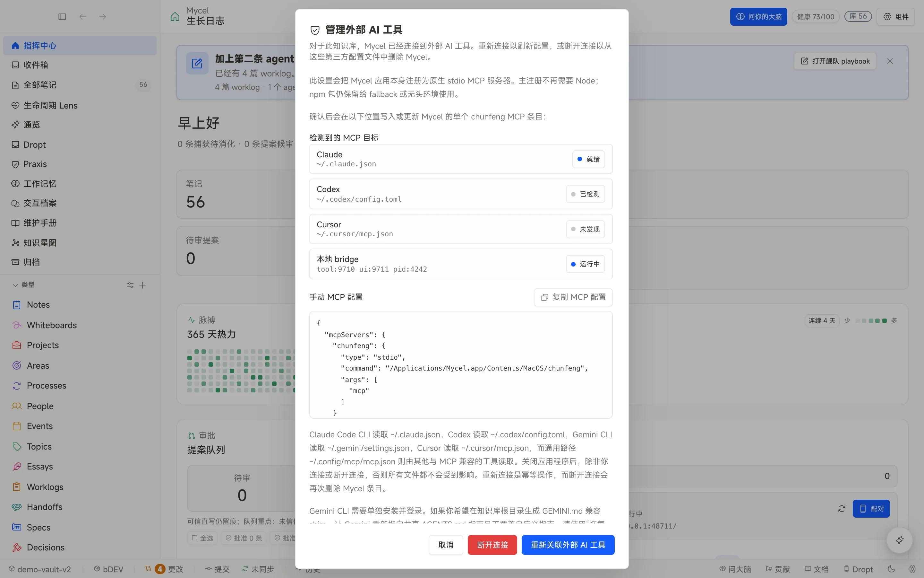Click 提交 in the status bar
Image resolution: width=924 pixels, height=578 pixels.
pos(217,569)
